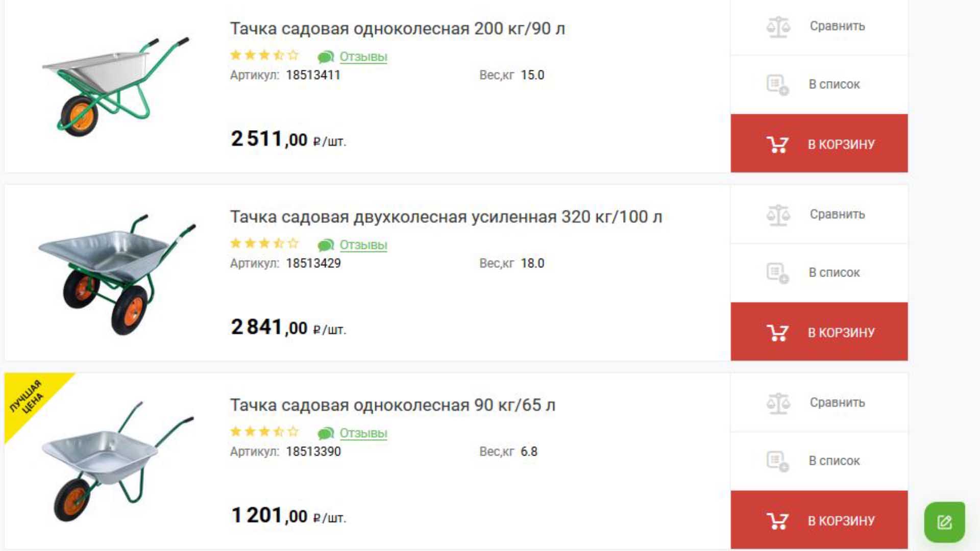The width and height of the screenshot is (980, 551).
Task: Click В список text for 90 кг/65 л wheelbarrow
Action: coord(834,461)
